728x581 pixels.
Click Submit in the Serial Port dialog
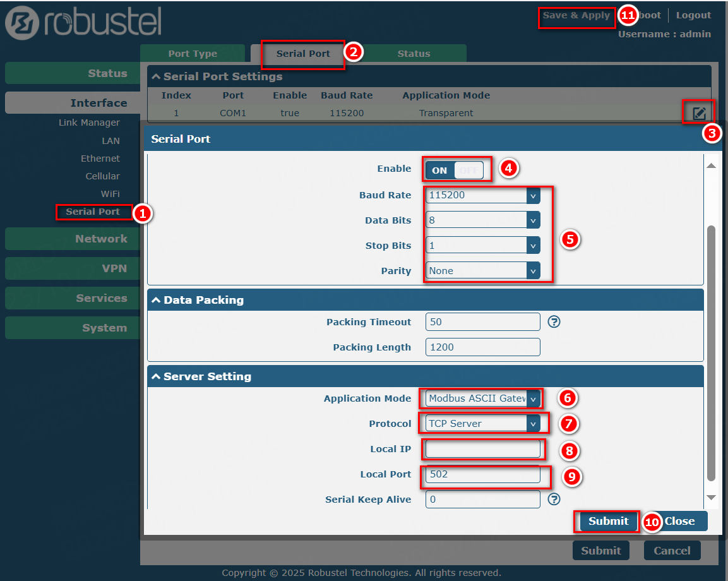608,521
